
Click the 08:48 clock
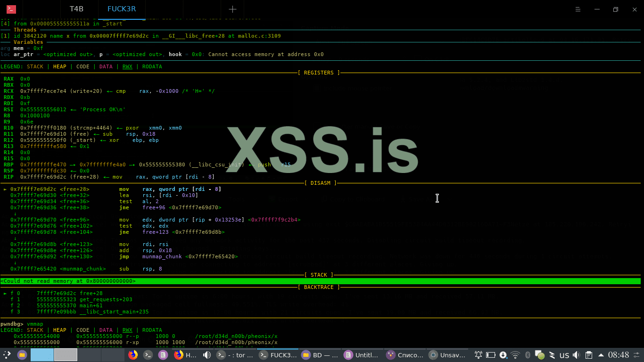pyautogui.click(x=619, y=355)
